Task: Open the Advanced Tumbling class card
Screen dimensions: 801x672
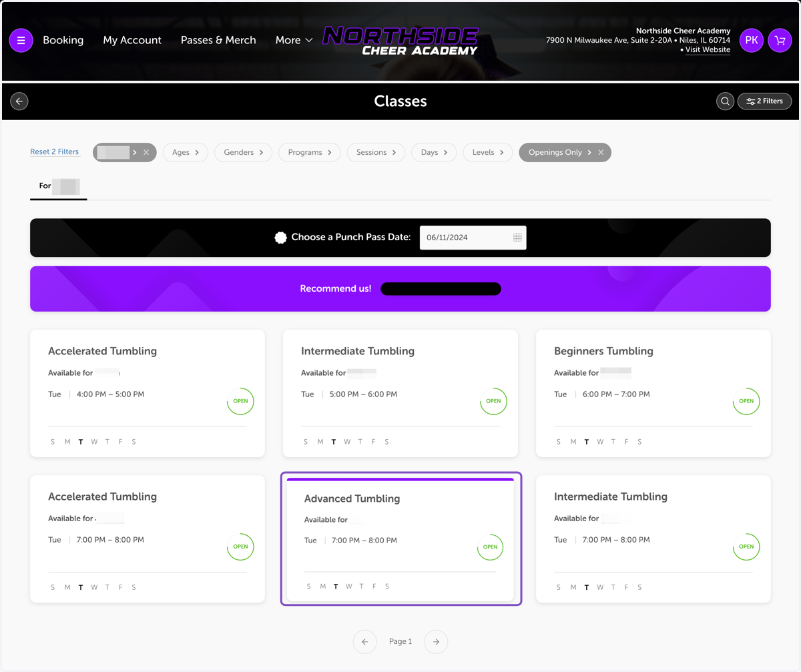Action: [400, 539]
